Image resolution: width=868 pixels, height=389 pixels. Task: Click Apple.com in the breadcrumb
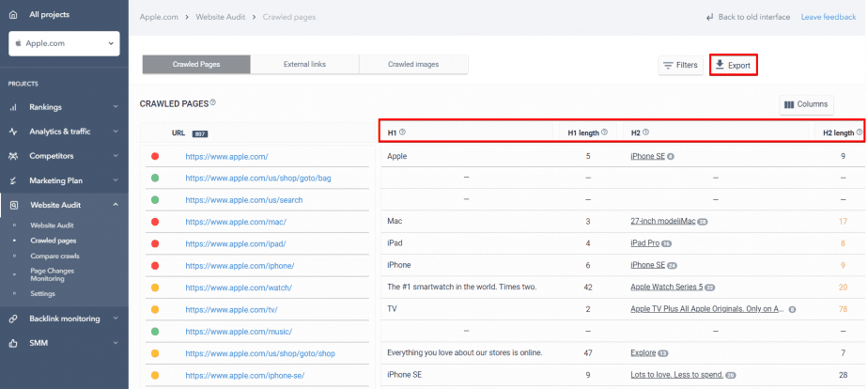click(159, 17)
